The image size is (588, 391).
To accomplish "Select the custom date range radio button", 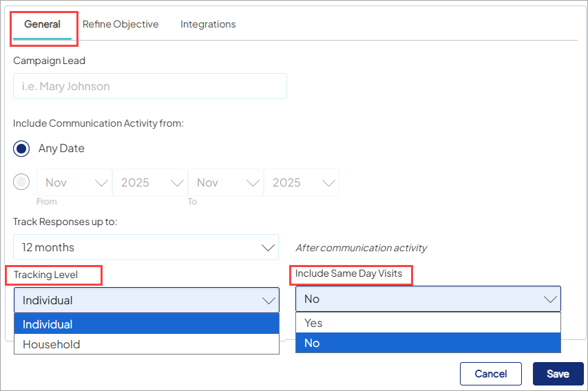I will [x=22, y=182].
